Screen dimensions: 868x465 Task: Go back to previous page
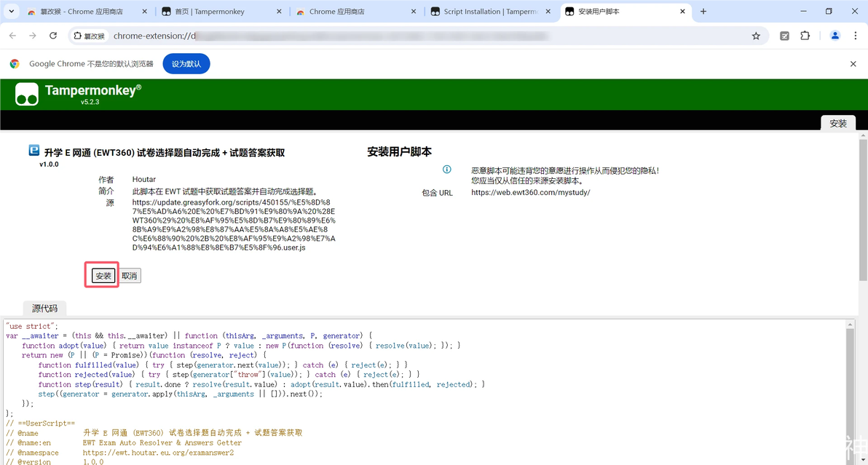click(x=12, y=36)
